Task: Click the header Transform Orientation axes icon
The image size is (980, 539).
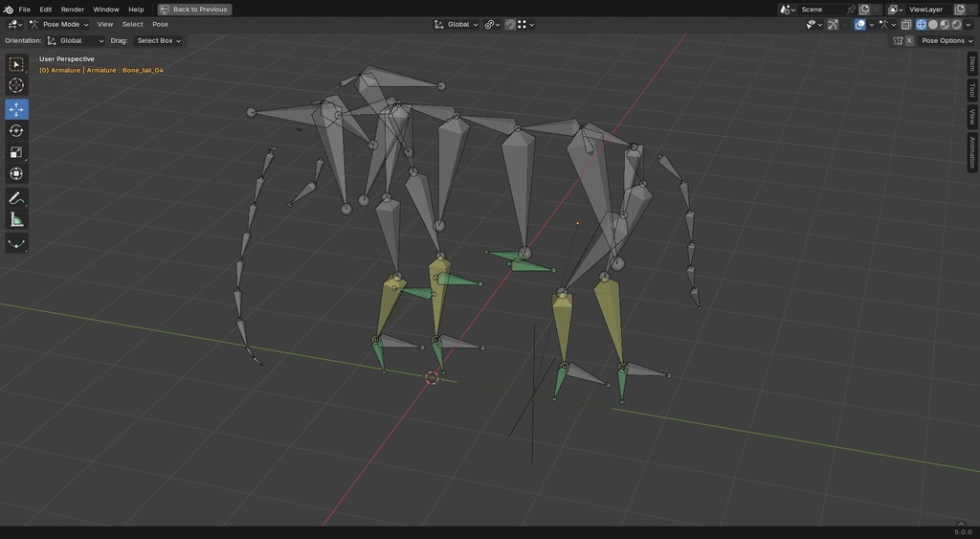Action: click(x=438, y=24)
